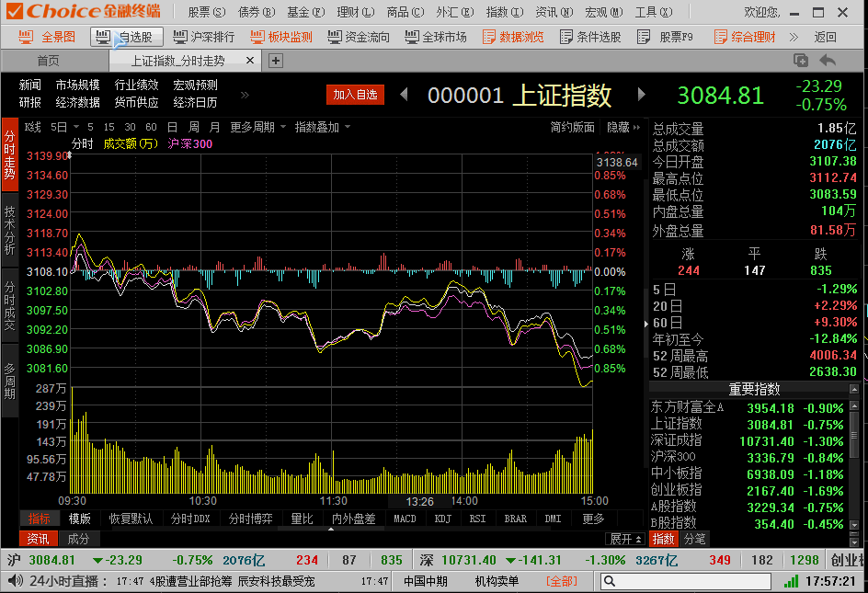
Task: Toggle the 内外盘差 indicator
Action: tap(353, 519)
